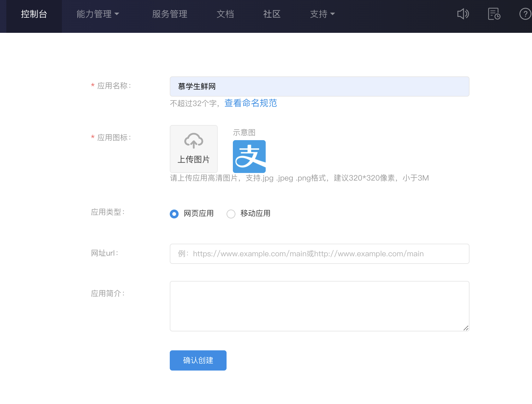Open the 查看命名规范 link
The height and width of the screenshot is (404, 532).
point(251,103)
